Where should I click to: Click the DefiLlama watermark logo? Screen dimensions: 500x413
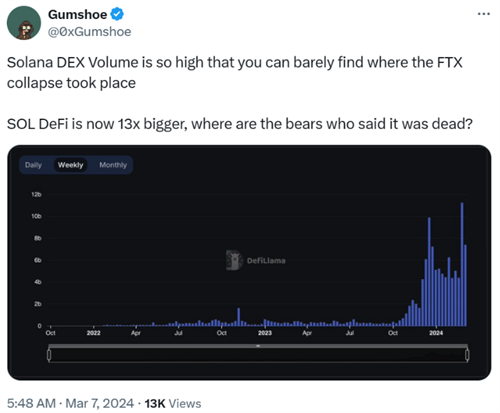(256, 260)
